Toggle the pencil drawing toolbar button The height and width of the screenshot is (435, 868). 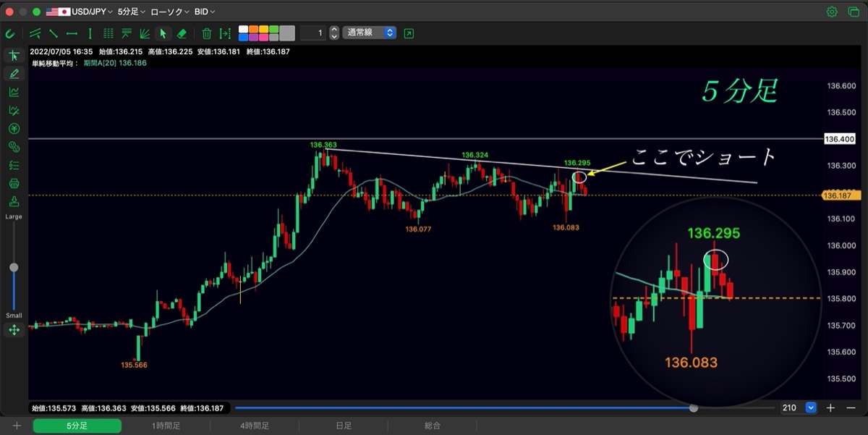click(x=14, y=73)
